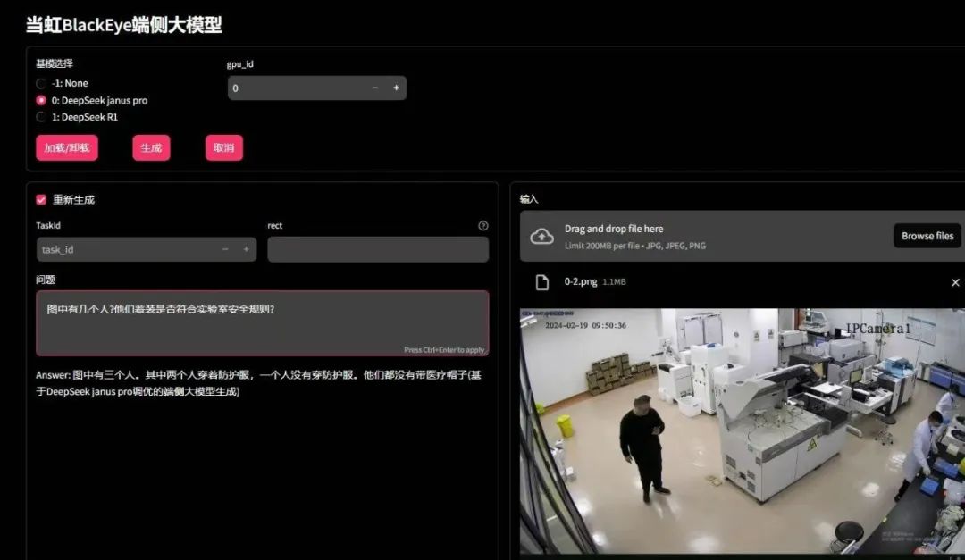Click the file icon beside 0-2.png
Image resolution: width=965 pixels, height=560 pixels.
(541, 281)
